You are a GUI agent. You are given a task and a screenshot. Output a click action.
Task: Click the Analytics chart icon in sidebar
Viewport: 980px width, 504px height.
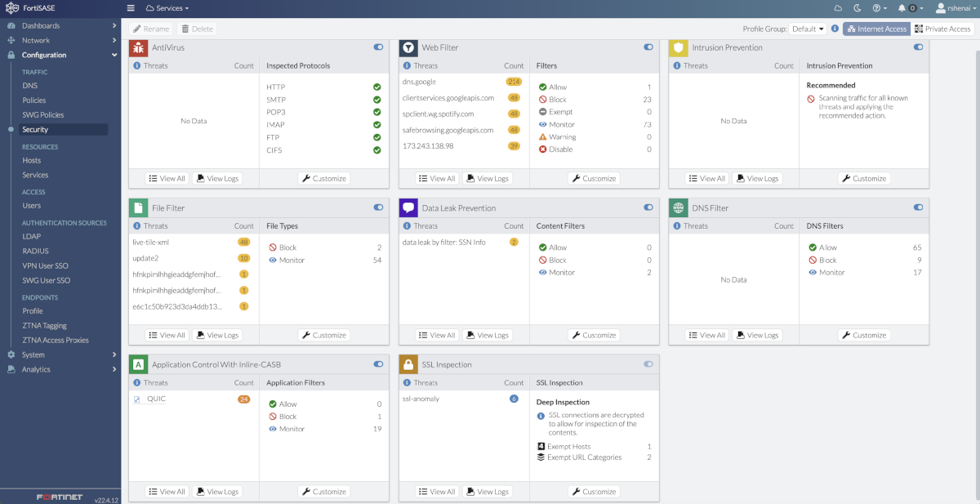(x=11, y=369)
